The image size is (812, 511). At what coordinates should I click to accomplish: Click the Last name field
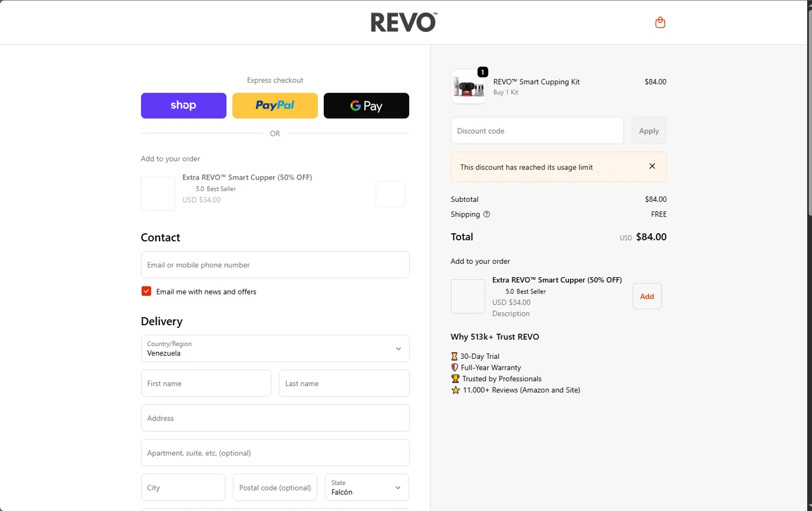[344, 383]
